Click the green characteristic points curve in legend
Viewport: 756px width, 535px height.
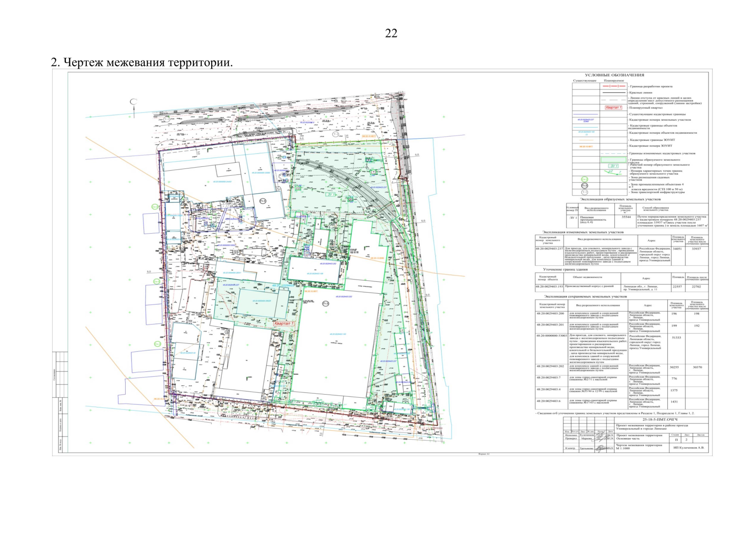pos(613,172)
